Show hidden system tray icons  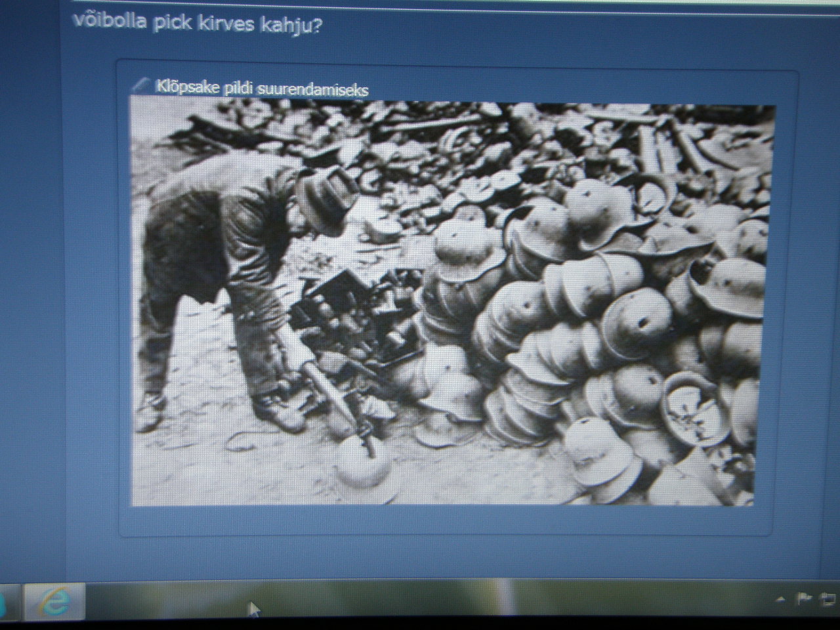(x=780, y=598)
